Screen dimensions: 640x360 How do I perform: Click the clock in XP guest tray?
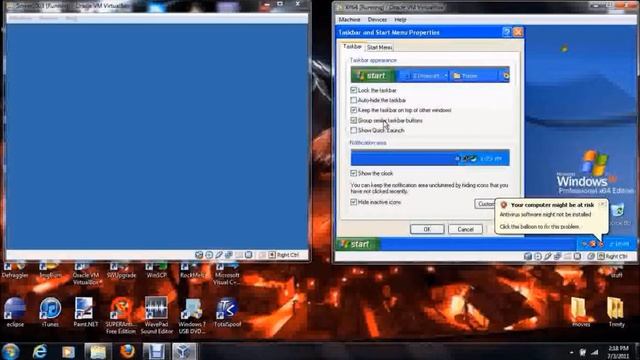click(619, 244)
